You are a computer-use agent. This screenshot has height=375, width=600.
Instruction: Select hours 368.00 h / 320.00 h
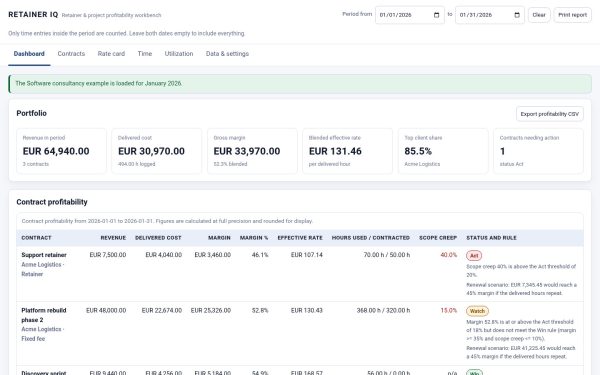pos(383,310)
